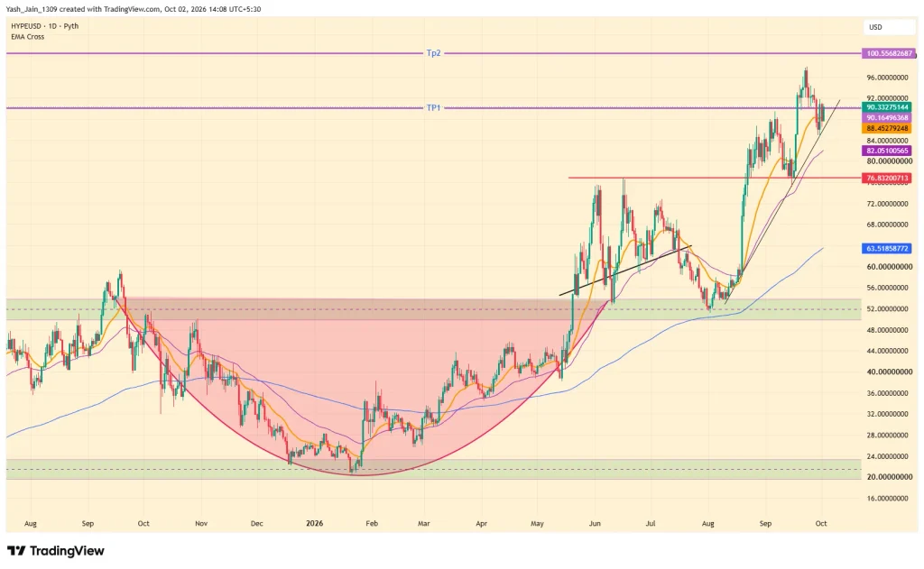Click the 40.00000000 price axis label
The image size is (924, 569).
tap(889, 372)
